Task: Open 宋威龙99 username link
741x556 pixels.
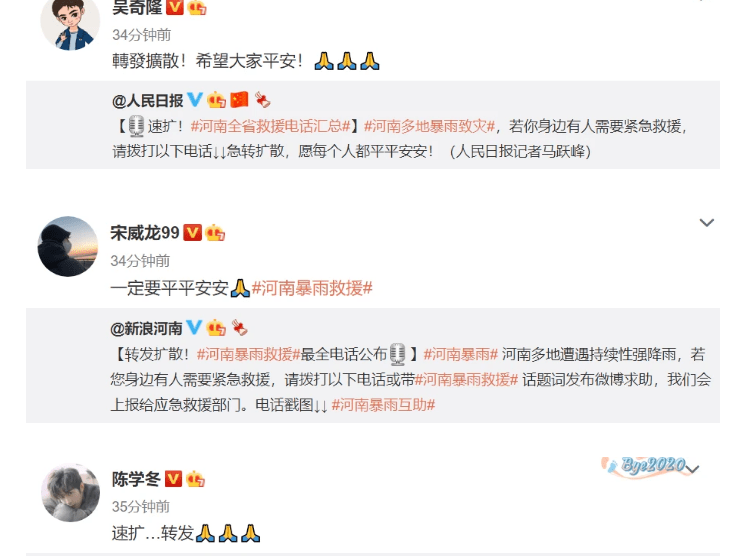Action: [145, 233]
